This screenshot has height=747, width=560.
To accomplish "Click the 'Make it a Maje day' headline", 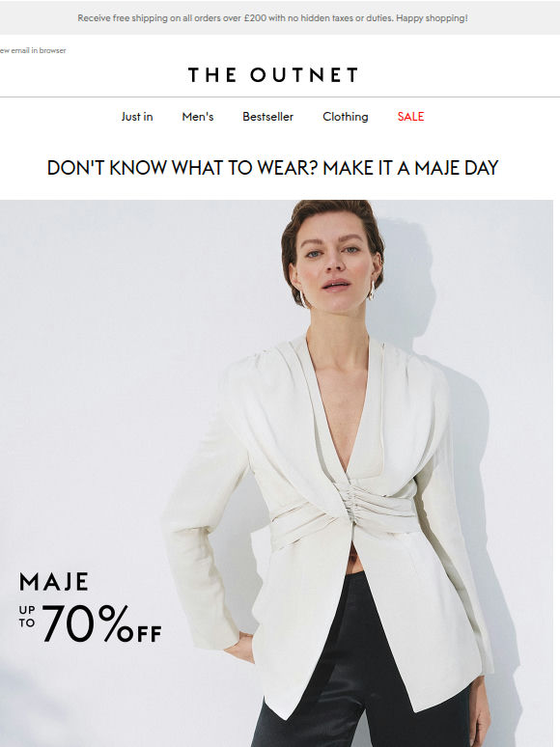I will click(x=272, y=168).
